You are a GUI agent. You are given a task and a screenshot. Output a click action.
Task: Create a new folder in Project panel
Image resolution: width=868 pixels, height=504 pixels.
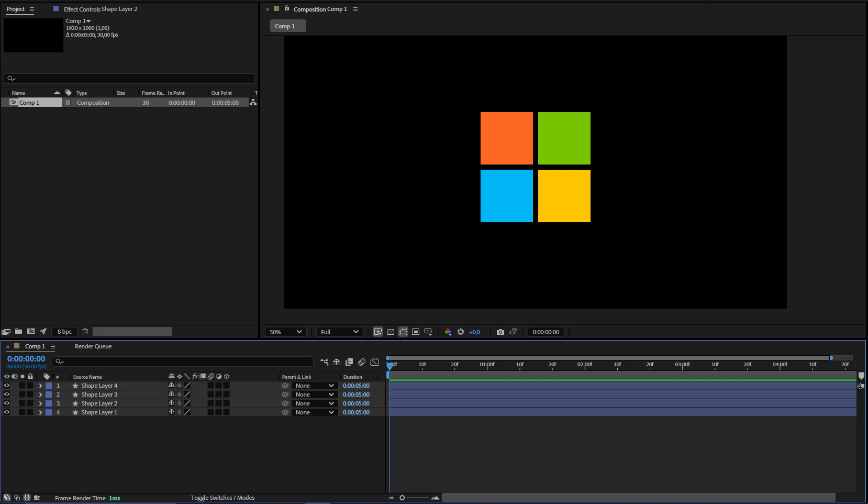coord(18,331)
